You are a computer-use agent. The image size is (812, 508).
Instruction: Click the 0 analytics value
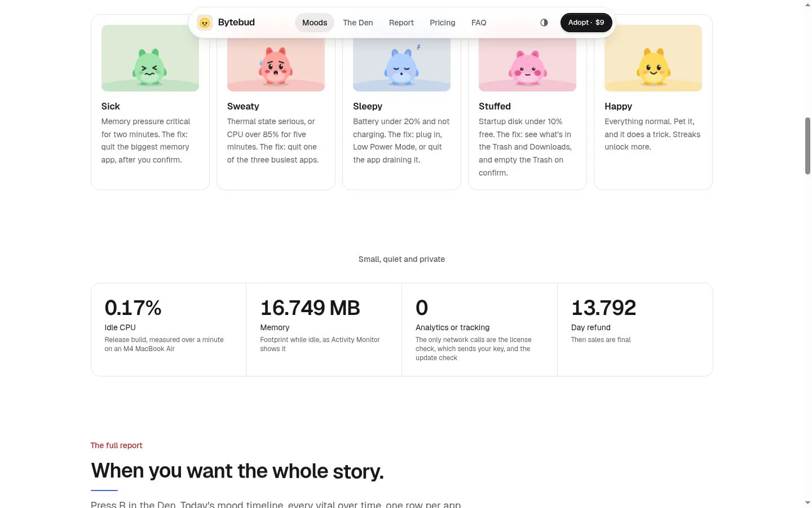click(422, 308)
